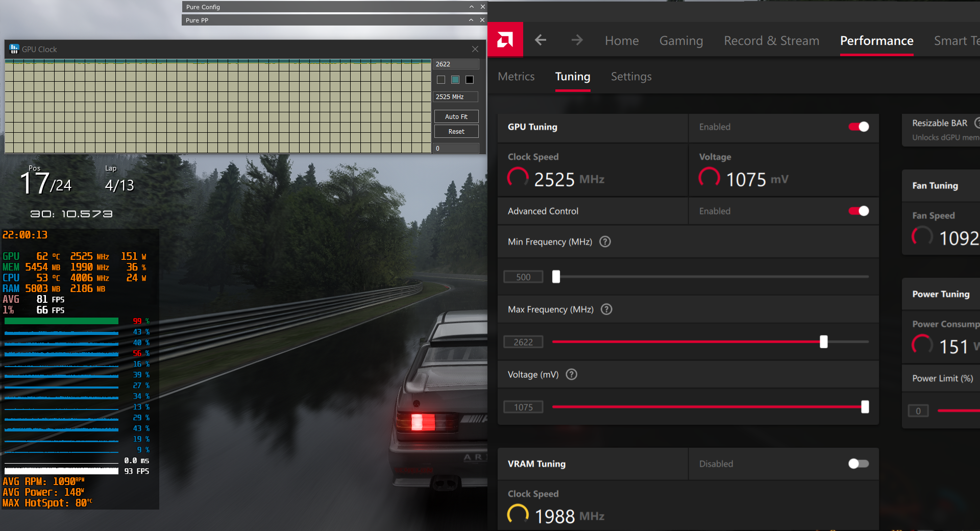Click the lap time 30: 10.573
The height and width of the screenshot is (531, 980).
[x=71, y=214]
